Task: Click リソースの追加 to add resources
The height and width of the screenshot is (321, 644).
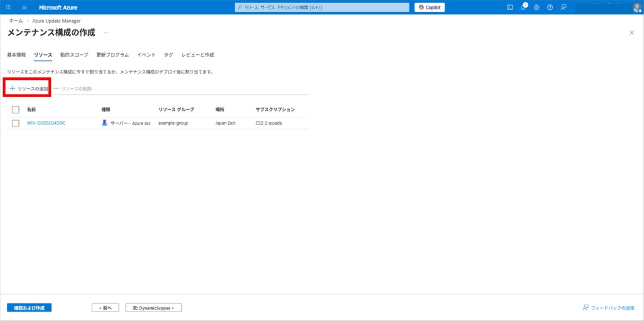Action: 29,89
